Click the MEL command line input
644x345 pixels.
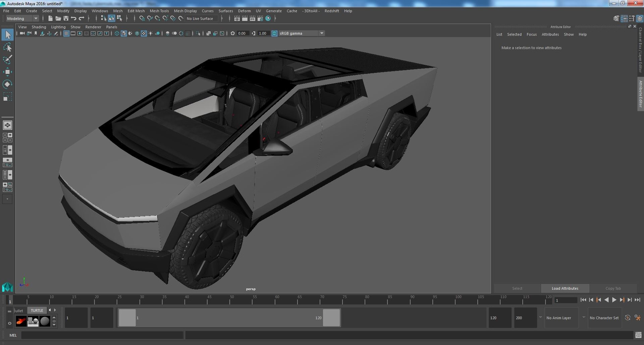pos(102,335)
